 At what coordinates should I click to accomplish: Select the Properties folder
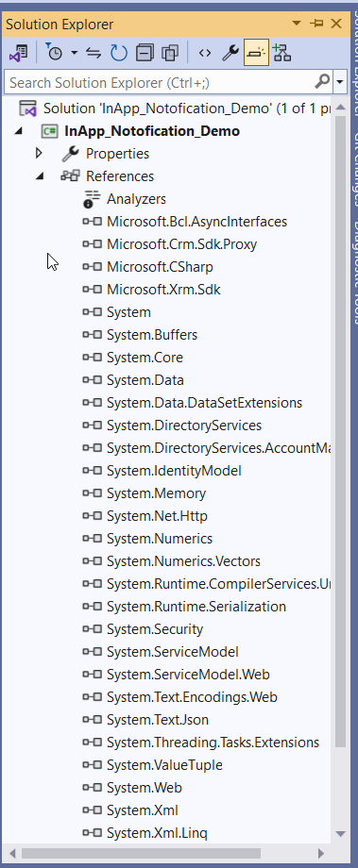pos(117,154)
